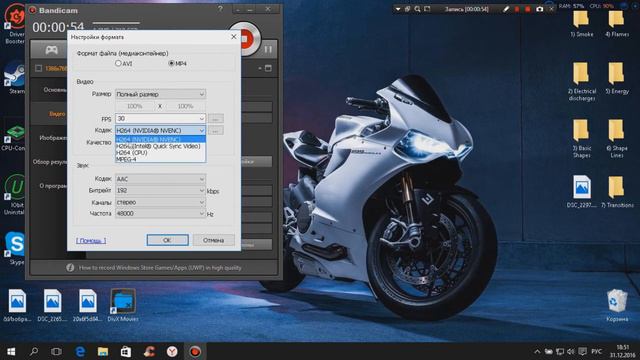Click the Bandicam icon in the taskbar
This screenshot has width=640, height=360.
tap(195, 351)
